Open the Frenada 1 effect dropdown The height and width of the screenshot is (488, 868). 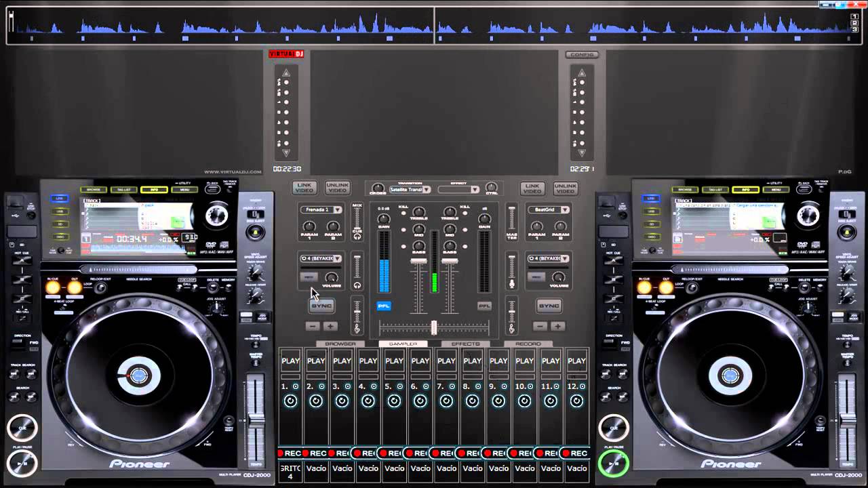[x=321, y=209]
